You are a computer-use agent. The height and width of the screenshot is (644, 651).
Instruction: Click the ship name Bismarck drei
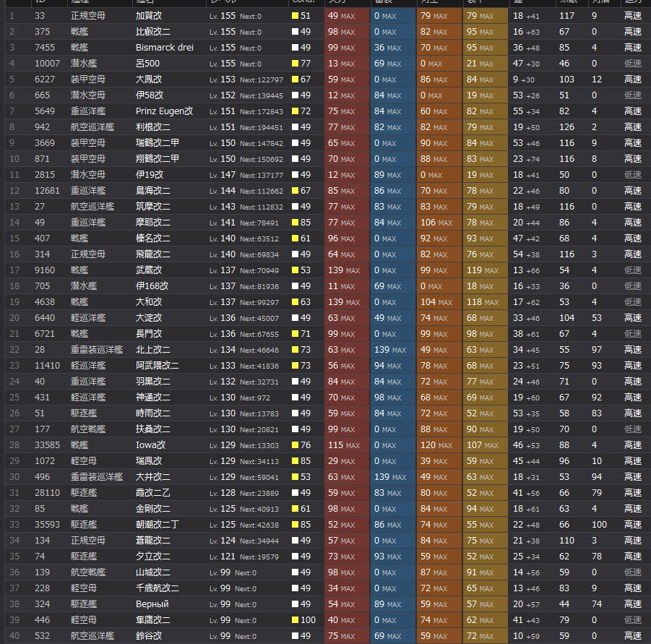(165, 48)
